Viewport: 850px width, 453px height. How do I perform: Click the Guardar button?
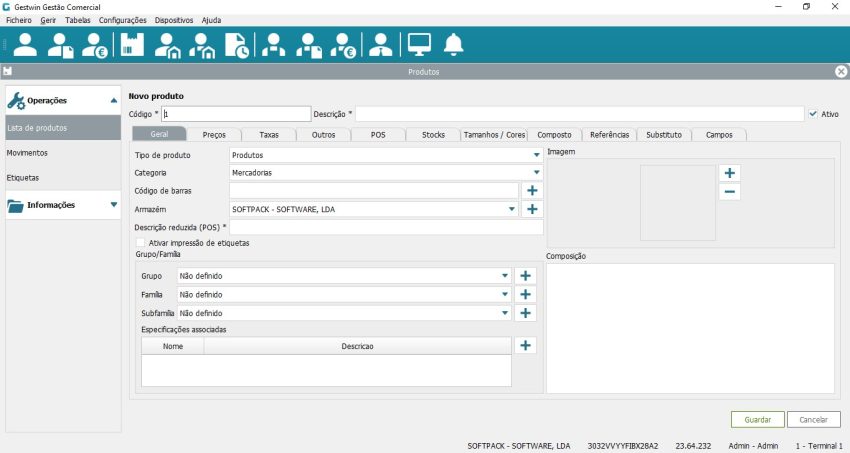pos(757,420)
